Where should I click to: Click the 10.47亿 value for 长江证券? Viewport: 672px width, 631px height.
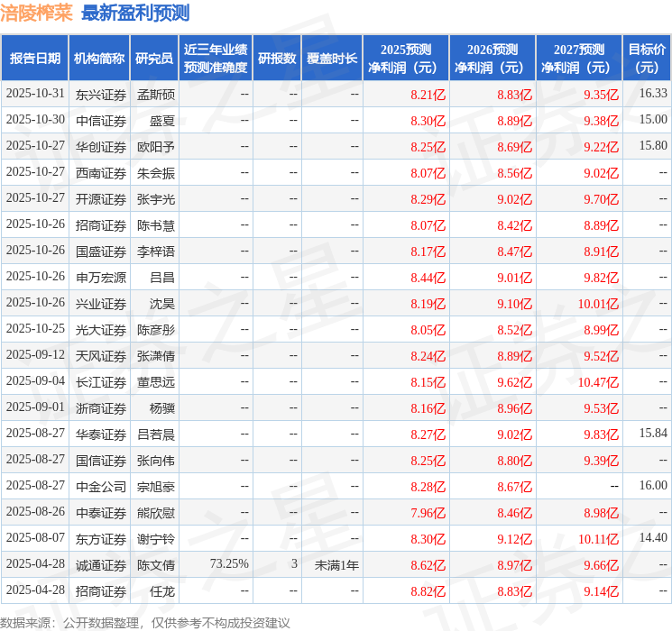pos(598,382)
